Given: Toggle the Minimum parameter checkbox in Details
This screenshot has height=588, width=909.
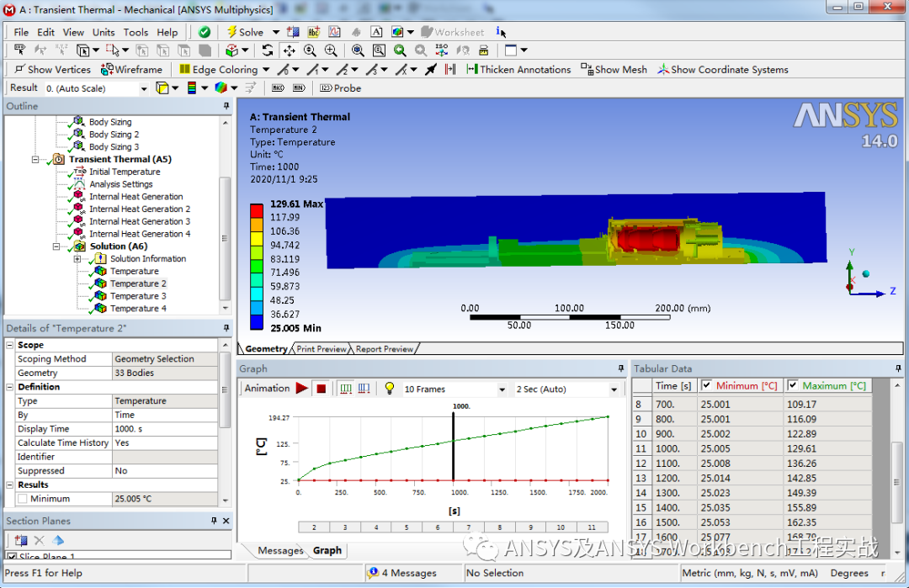Looking at the screenshot, I should click(x=23, y=499).
